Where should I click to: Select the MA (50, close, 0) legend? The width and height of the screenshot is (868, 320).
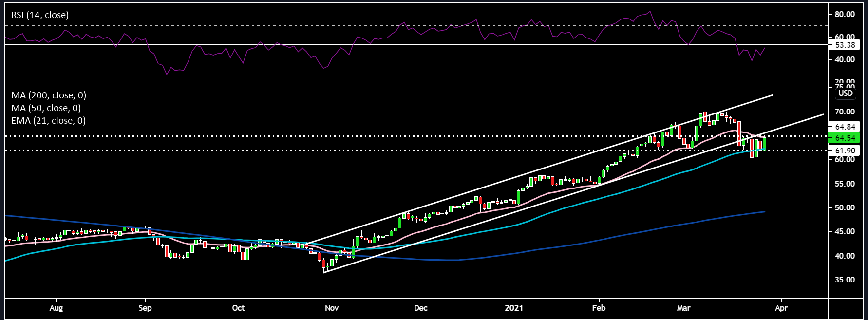tap(46, 108)
